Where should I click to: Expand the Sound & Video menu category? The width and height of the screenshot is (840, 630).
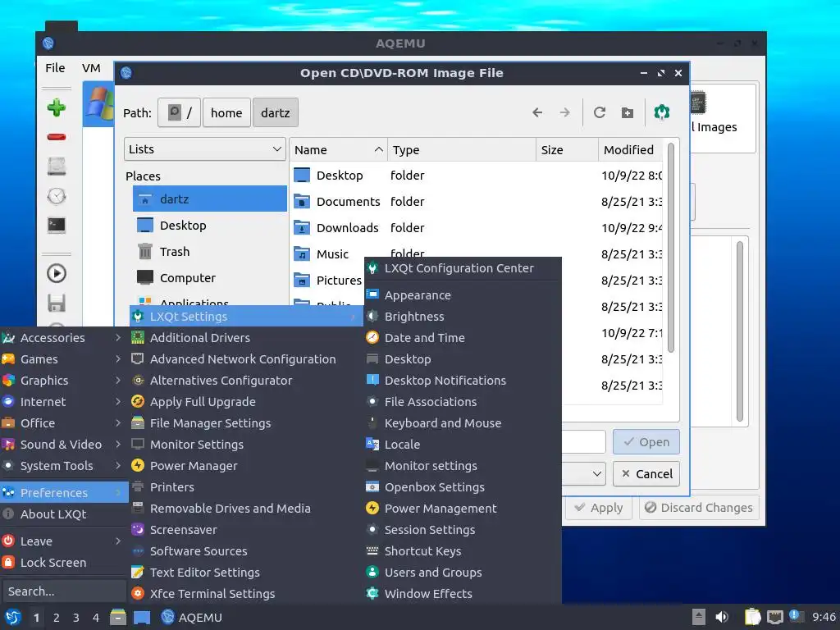(x=63, y=444)
